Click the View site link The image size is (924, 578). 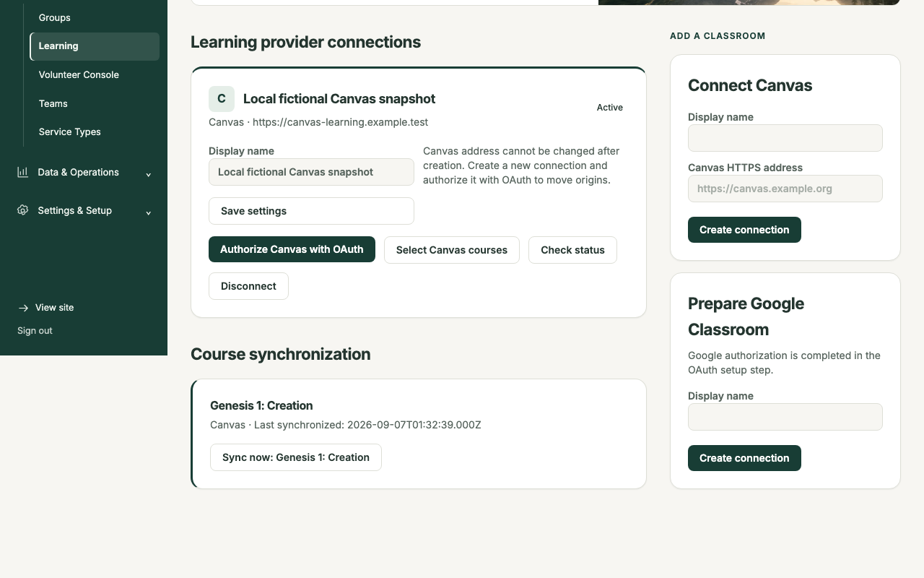click(45, 308)
